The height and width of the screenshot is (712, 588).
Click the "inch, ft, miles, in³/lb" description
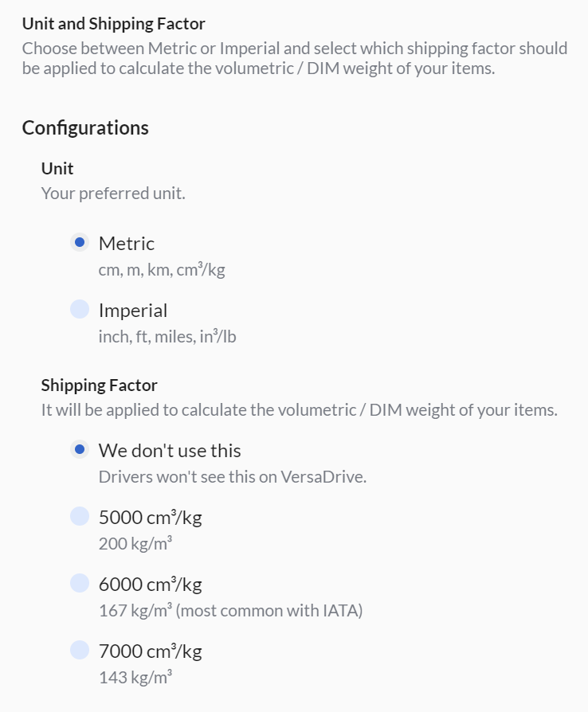(167, 337)
